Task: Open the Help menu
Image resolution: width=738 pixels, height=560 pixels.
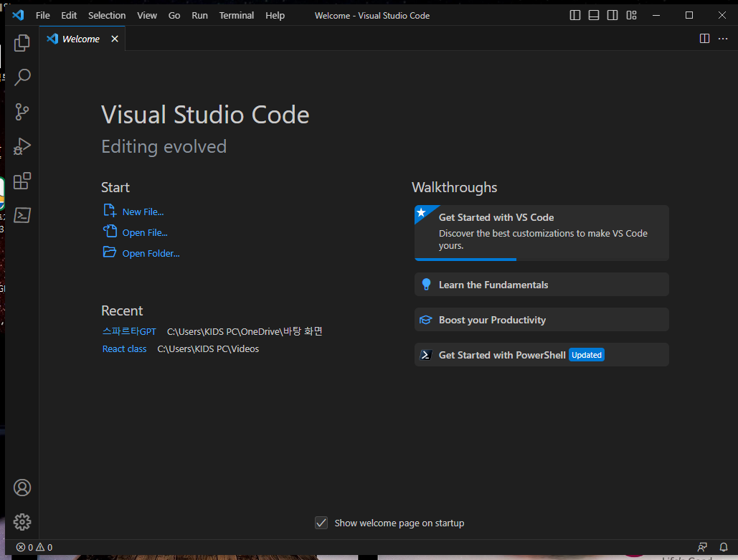Action: (275, 16)
